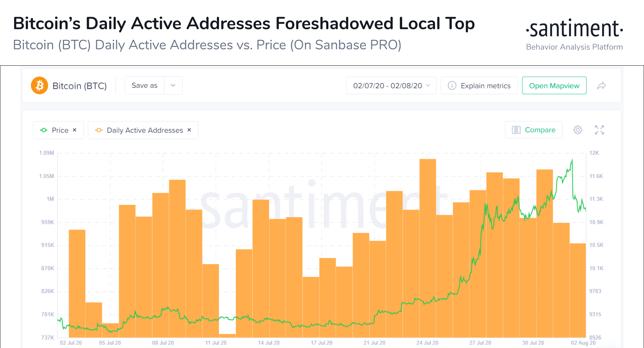Click the 12K right axis label

point(594,153)
